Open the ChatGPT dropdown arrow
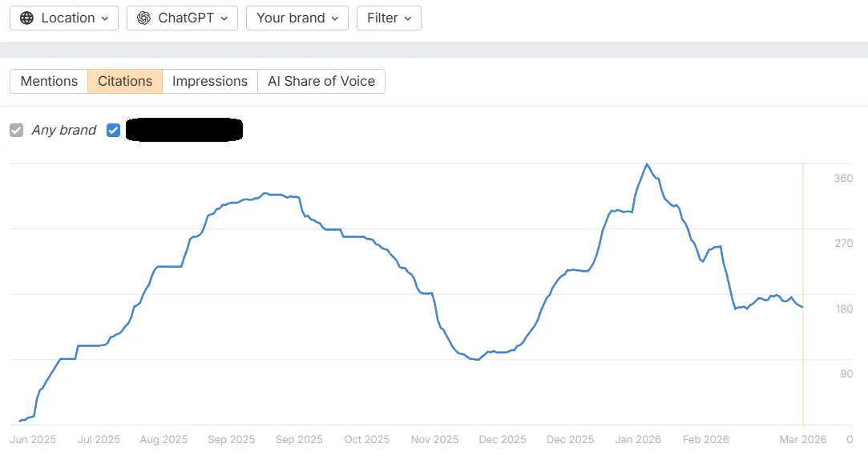Screen dimensions: 868x460 (224, 18)
